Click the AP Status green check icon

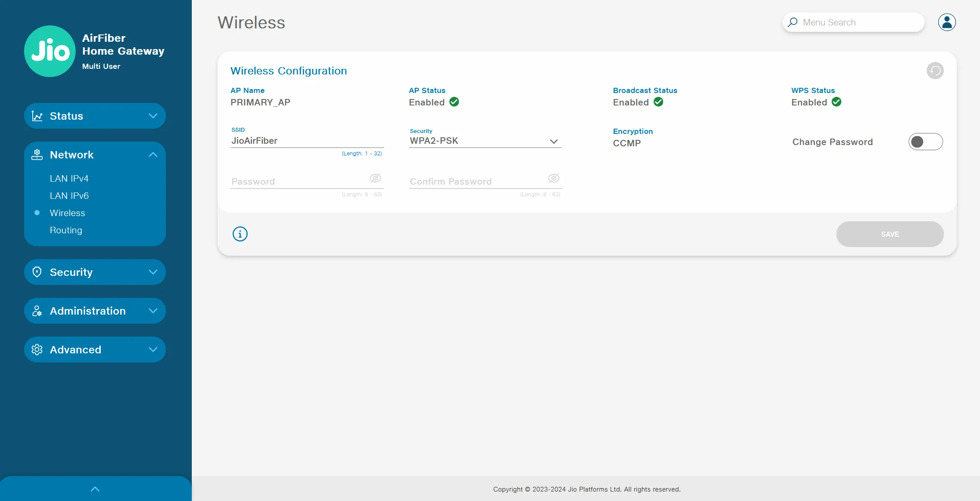454,102
